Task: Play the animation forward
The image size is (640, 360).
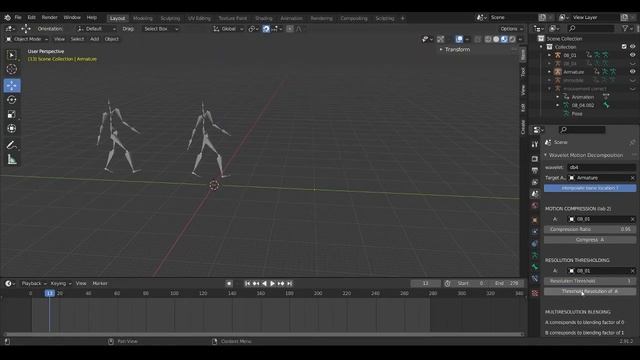Action: (x=272, y=283)
